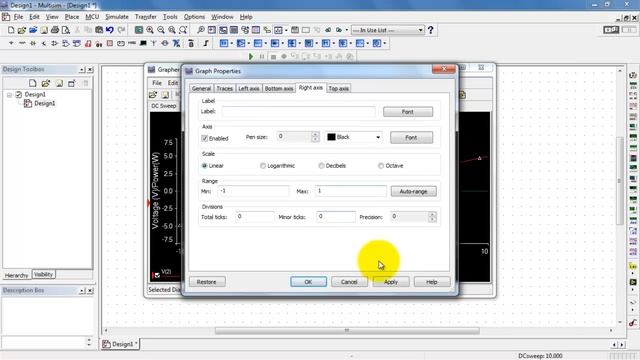Screen dimensions: 640x360
Task: Close the Design Toolbox panel
Action: pos(90,70)
